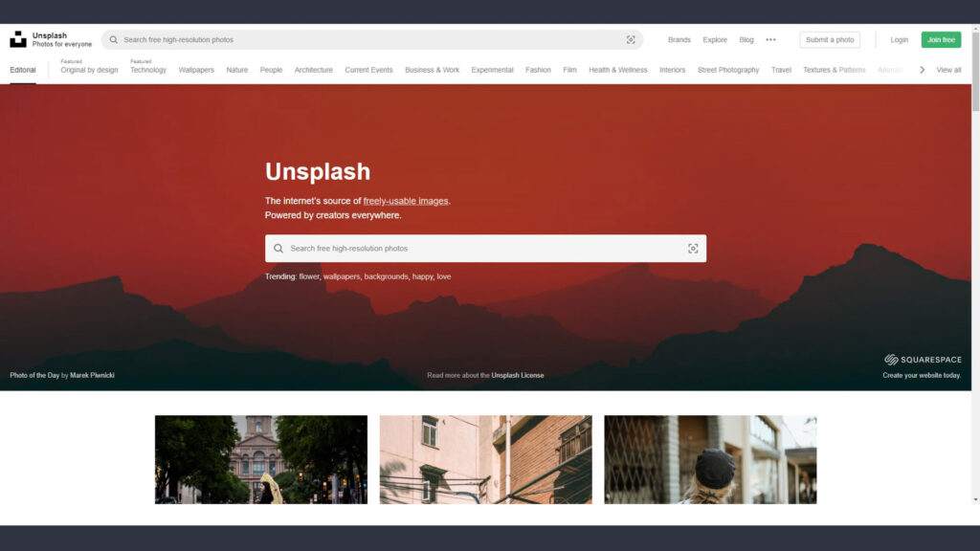Search trending term flower
Viewport: 980px width, 551px height.
309,276
